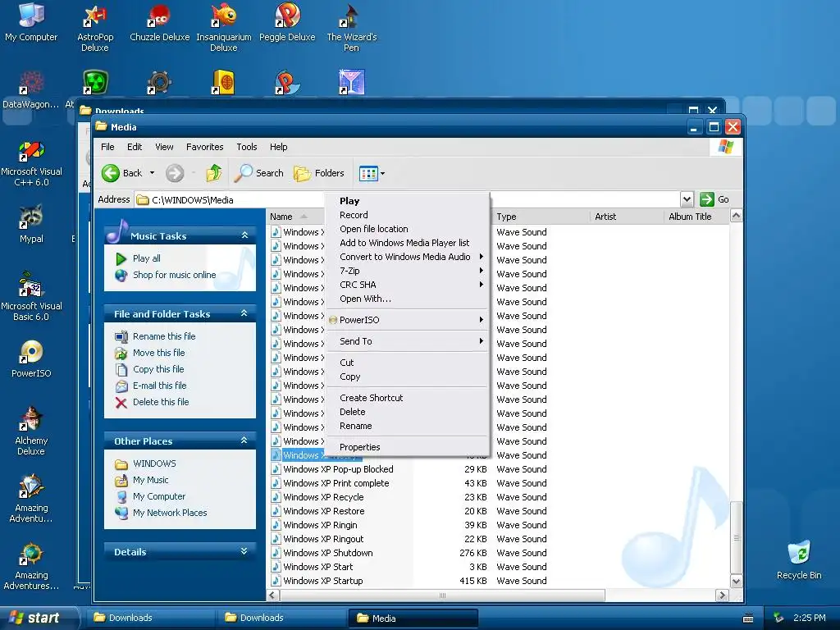The width and height of the screenshot is (840, 630).
Task: Open the Edit menu
Action: [x=134, y=147]
